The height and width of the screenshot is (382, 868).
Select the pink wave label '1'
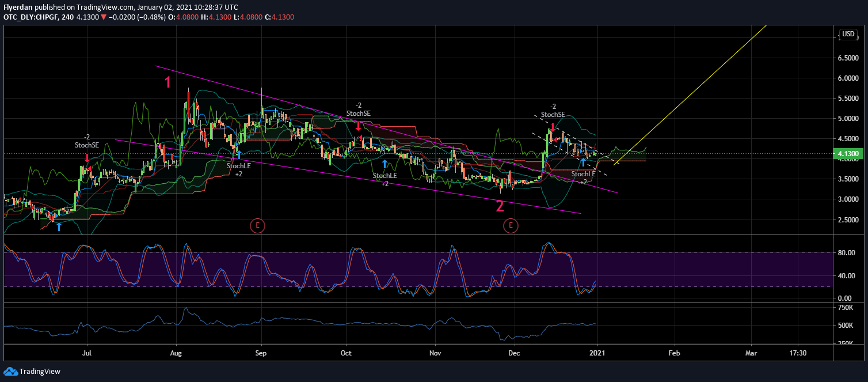tap(167, 82)
